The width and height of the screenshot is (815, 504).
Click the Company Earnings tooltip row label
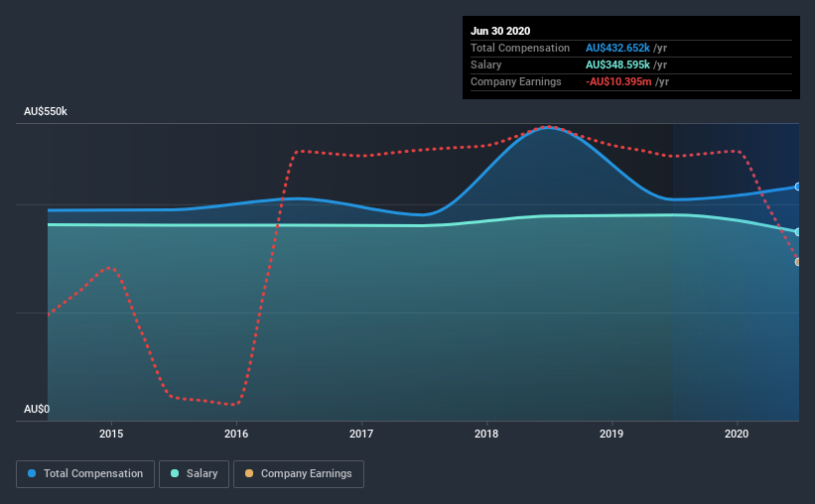515,81
